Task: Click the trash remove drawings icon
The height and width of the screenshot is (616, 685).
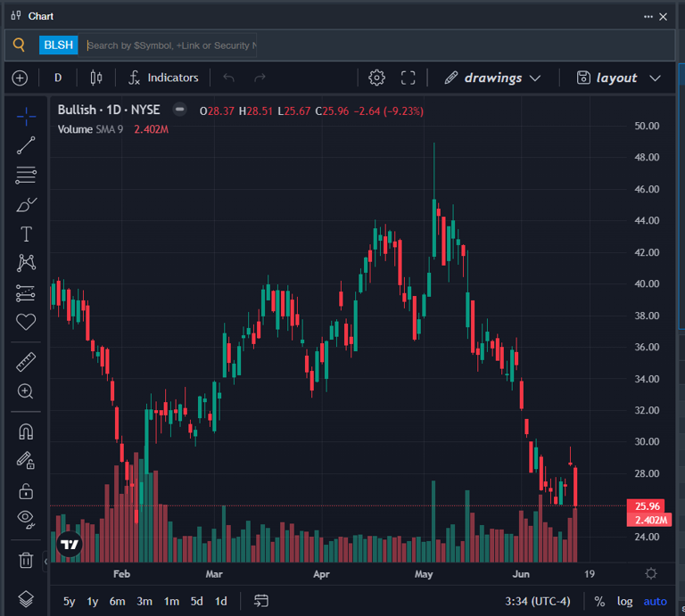Action: [26, 560]
